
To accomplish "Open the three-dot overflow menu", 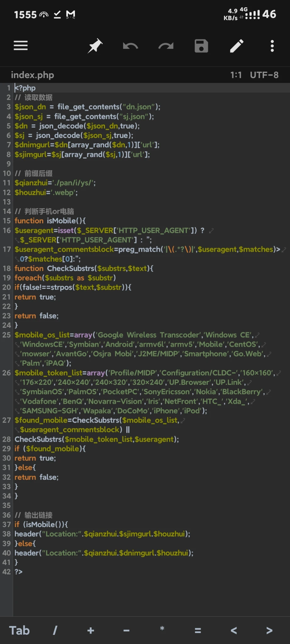I will point(272,46).
